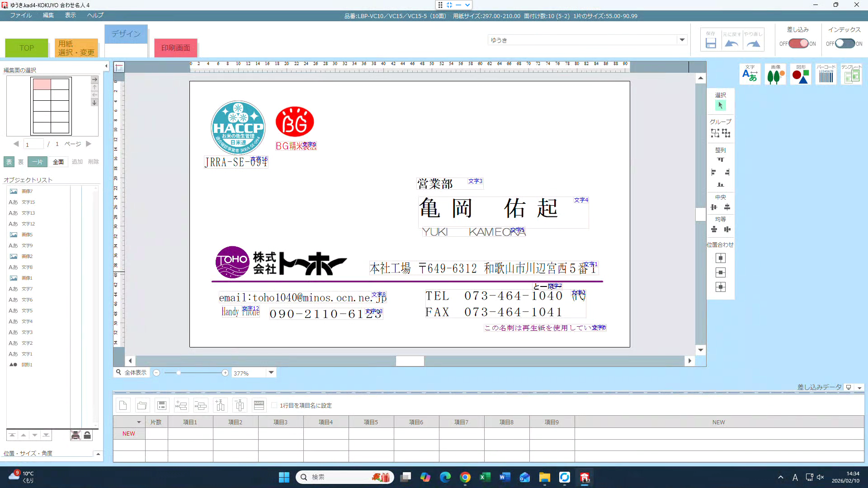
Task: Switch to the 印刷画面 tab
Action: tap(176, 48)
